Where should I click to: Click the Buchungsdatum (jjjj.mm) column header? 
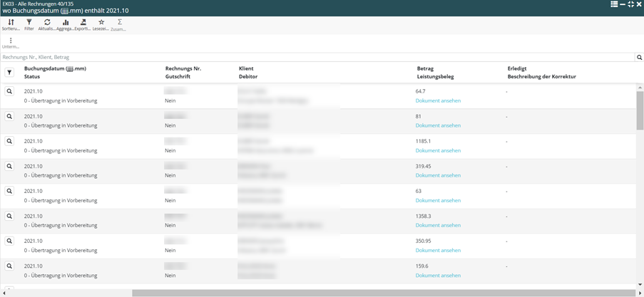[x=55, y=68]
